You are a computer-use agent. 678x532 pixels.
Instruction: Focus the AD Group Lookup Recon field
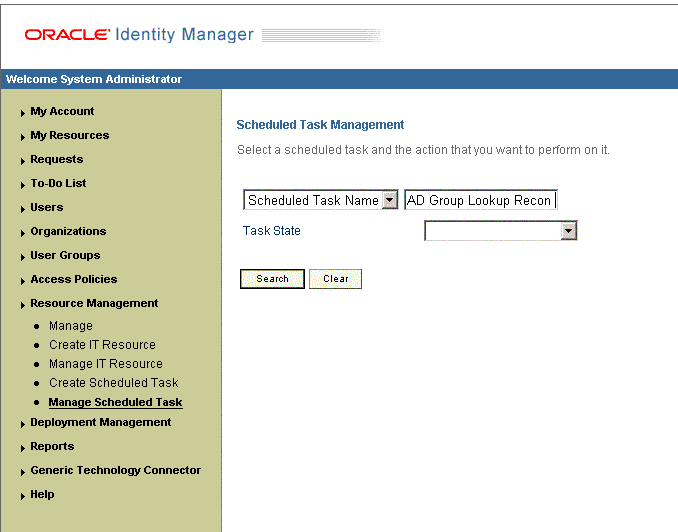tap(481, 200)
